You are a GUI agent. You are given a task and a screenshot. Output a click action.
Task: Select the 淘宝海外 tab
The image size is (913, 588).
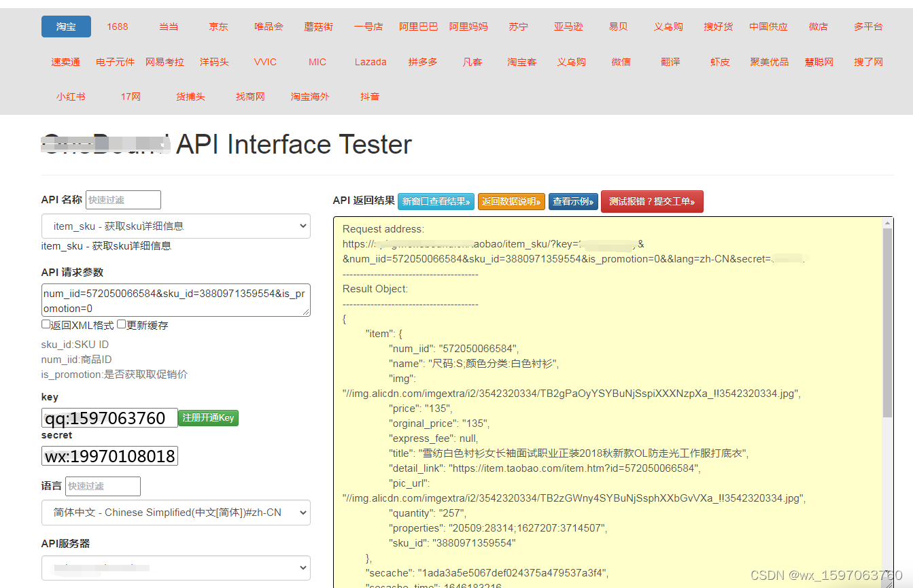click(310, 97)
